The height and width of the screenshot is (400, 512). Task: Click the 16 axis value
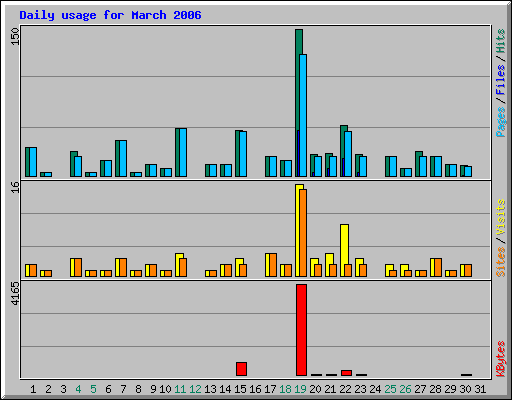coord(15,187)
